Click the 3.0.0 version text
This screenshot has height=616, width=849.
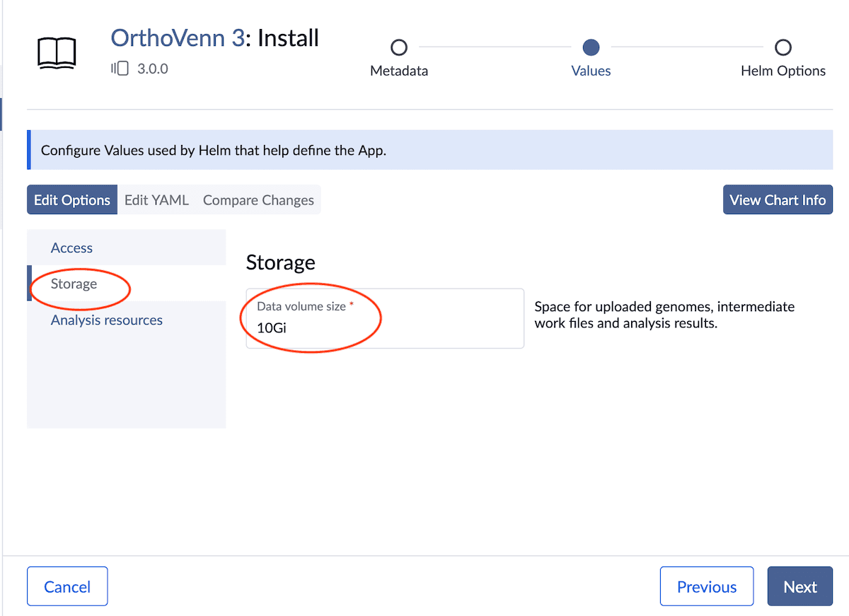[153, 69]
